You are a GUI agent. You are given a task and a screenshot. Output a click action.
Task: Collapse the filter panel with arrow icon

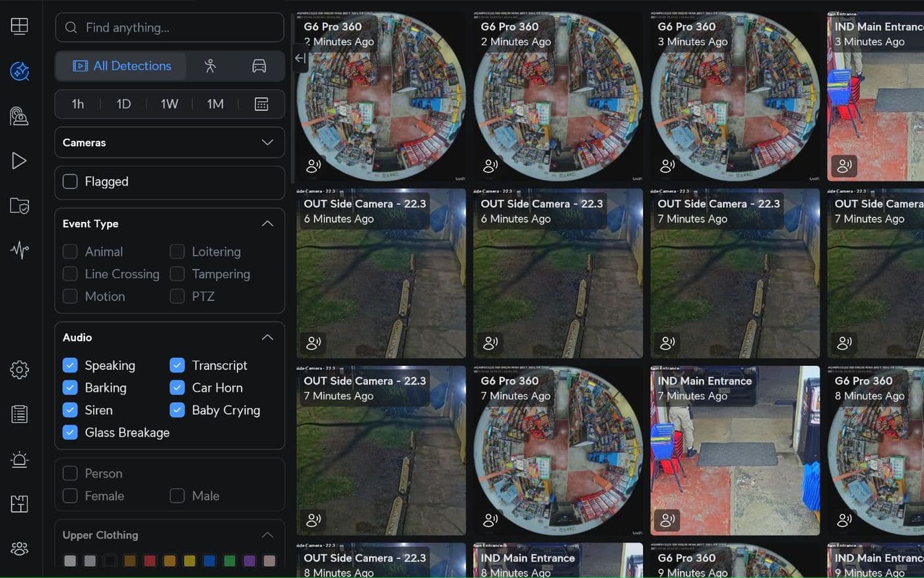coord(300,58)
